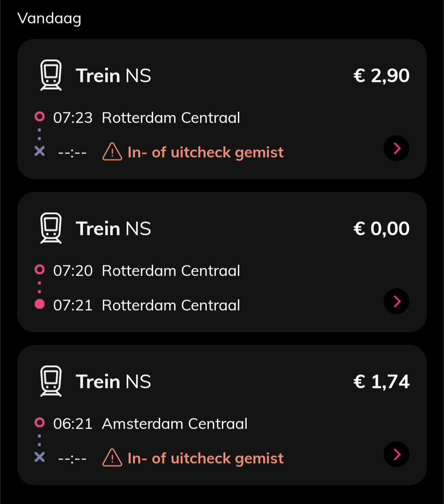Screen dimensions: 444x504
Task: Click the Vandaag section header
Action: point(49,19)
